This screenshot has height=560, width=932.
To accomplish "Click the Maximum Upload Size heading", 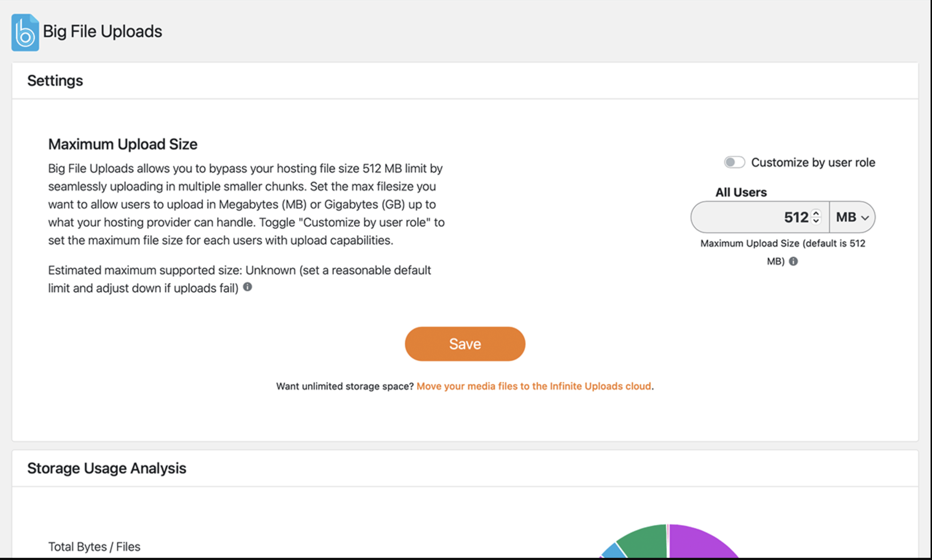I will [123, 144].
